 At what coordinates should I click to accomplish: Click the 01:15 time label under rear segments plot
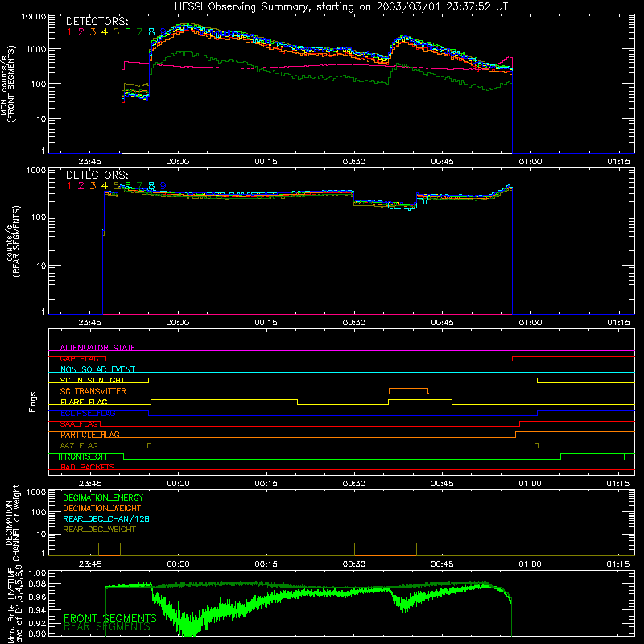pos(618,323)
